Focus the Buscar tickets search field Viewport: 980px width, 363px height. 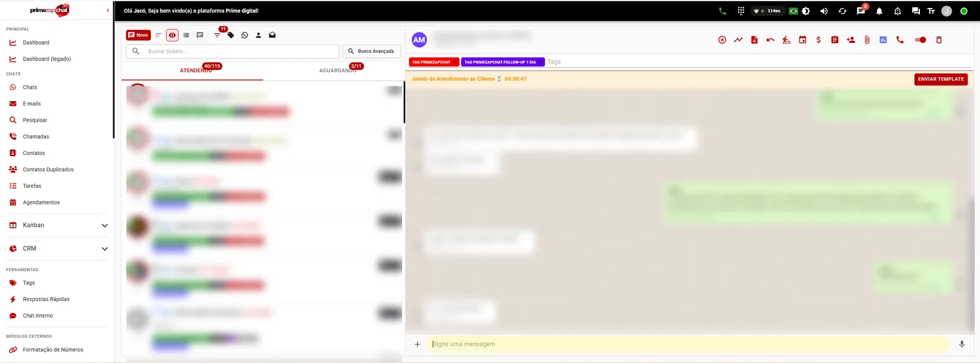(233, 51)
